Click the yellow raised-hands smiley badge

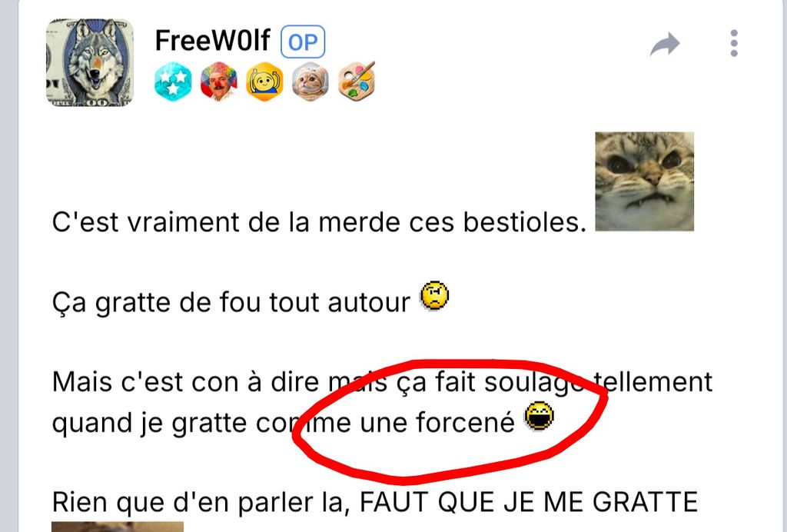click(264, 81)
